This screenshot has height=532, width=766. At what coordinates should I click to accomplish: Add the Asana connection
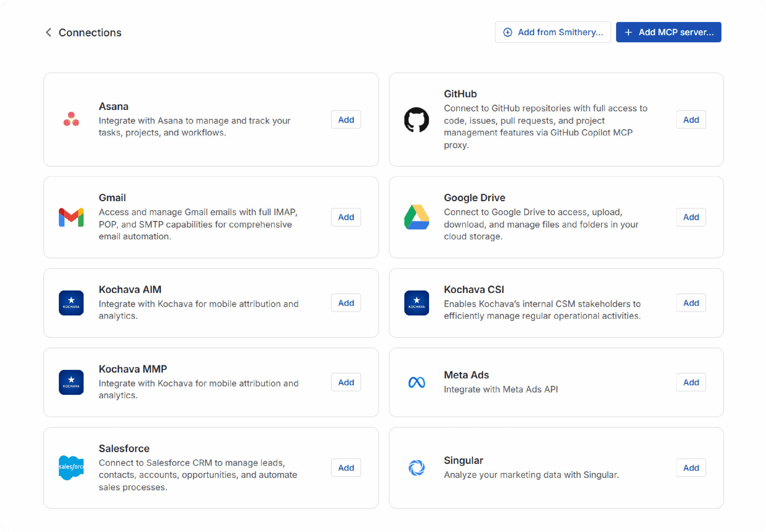click(346, 120)
